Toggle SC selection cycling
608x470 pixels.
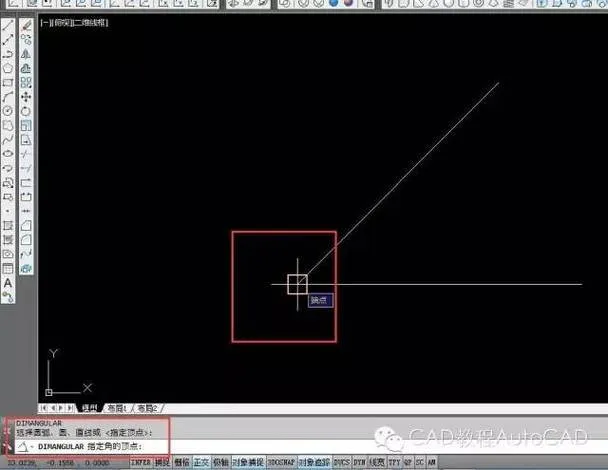(420, 462)
